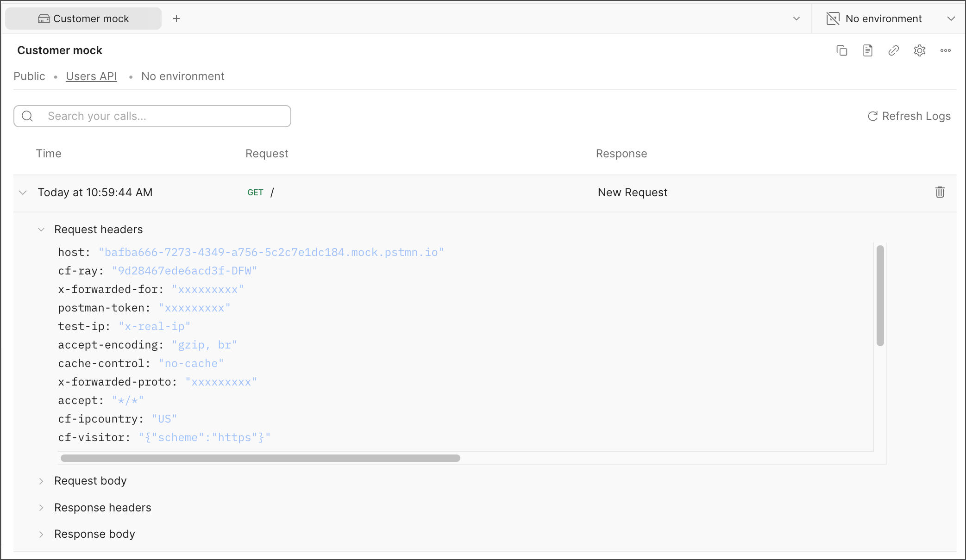The height and width of the screenshot is (560, 966).
Task: Collapse the 10:59:44 AM log entry
Action: point(23,193)
